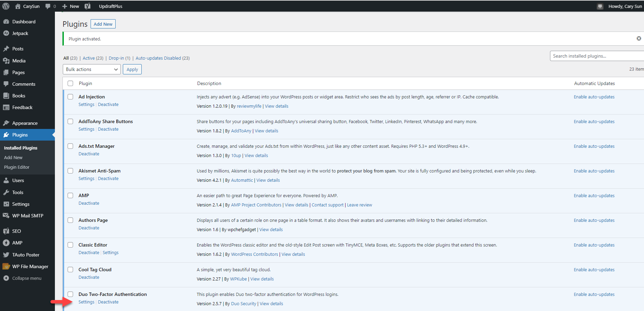The height and width of the screenshot is (311, 644).
Task: Check the AMP plugin checkbox
Action: click(x=70, y=195)
